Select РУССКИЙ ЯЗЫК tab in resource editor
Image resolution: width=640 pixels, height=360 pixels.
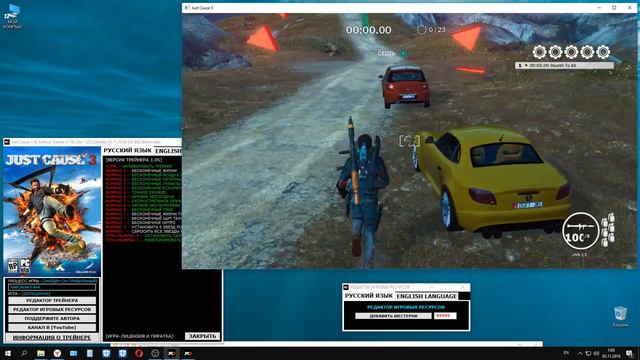tap(369, 296)
